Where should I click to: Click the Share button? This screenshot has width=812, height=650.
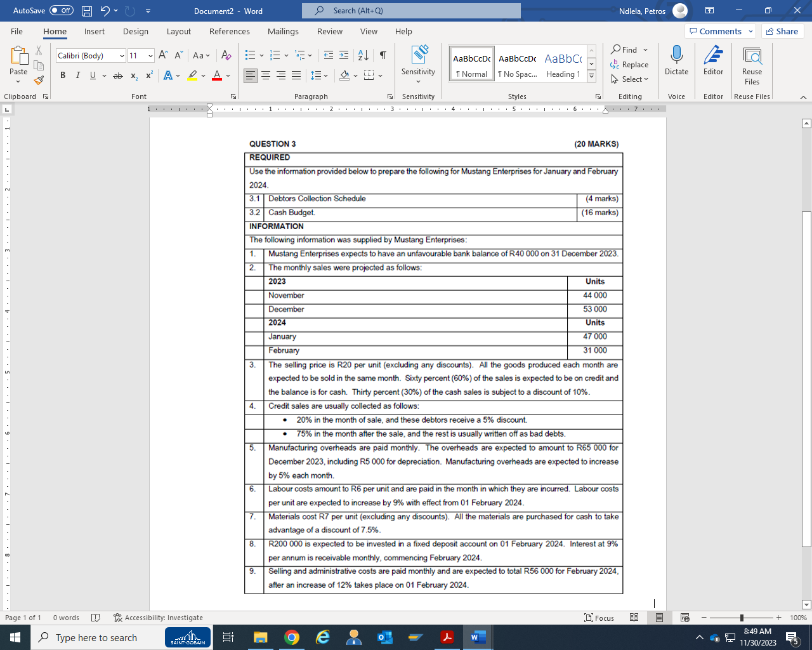click(782, 31)
